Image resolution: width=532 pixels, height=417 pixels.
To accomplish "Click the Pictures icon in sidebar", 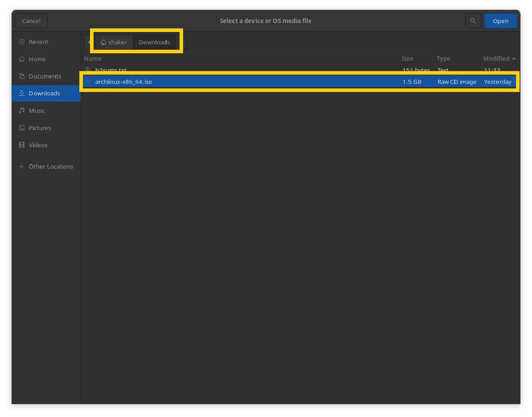I will [x=22, y=128].
